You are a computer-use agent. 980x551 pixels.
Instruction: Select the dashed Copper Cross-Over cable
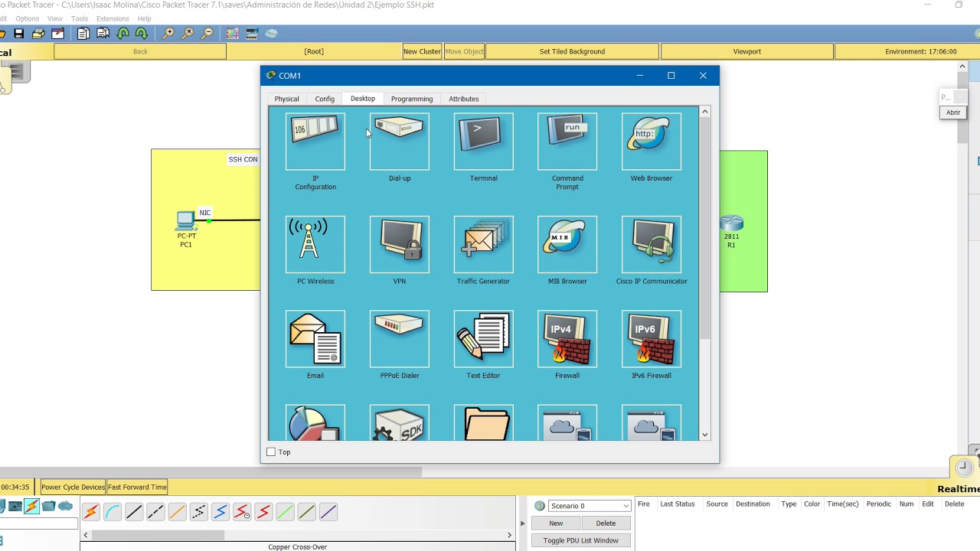155,512
